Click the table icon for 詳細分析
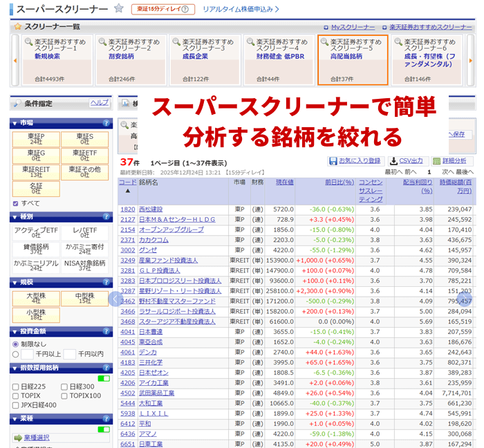Viewport: 484px width, 448px height. pos(436,161)
